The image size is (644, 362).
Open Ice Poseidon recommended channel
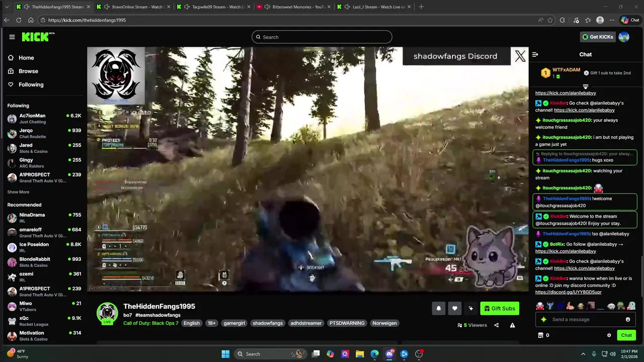coord(44,247)
